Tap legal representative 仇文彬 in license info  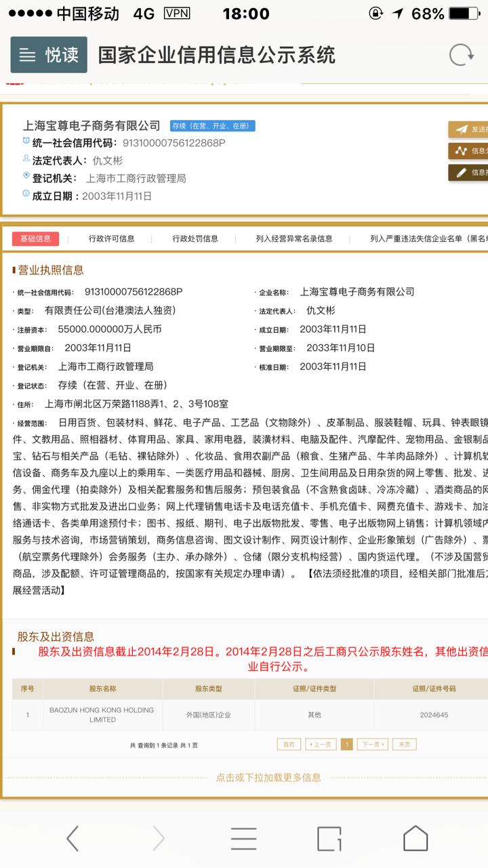coord(321,310)
